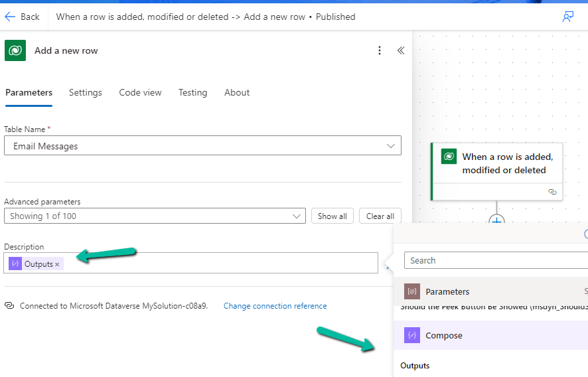Open the Settings tab

pos(86,93)
